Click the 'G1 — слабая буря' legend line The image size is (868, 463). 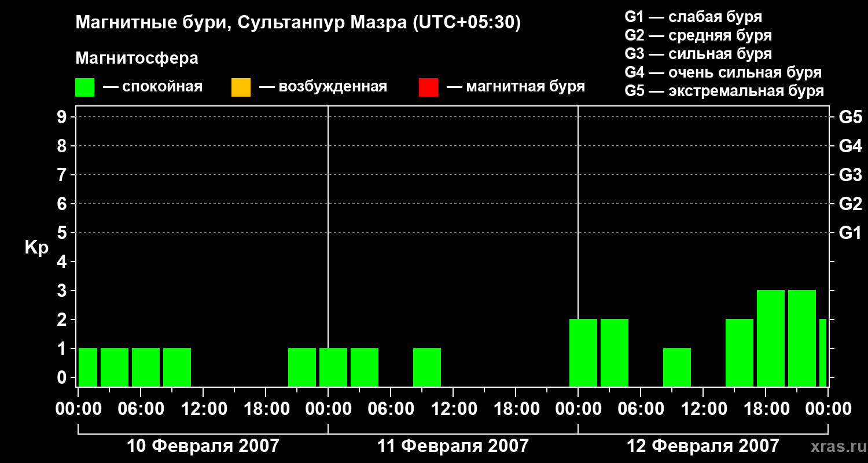693,17
